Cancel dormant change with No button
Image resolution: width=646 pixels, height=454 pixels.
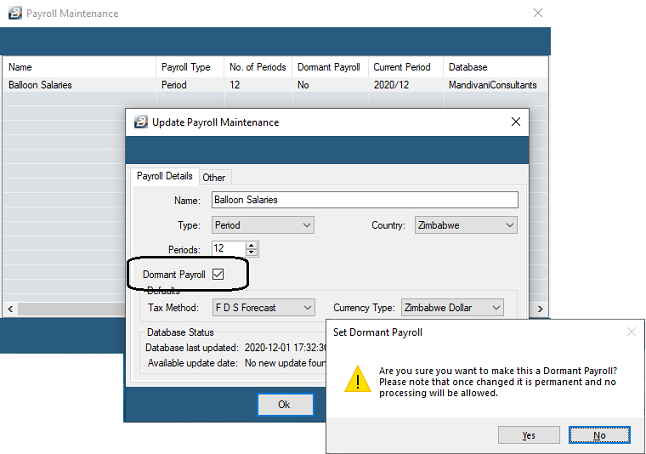point(599,435)
